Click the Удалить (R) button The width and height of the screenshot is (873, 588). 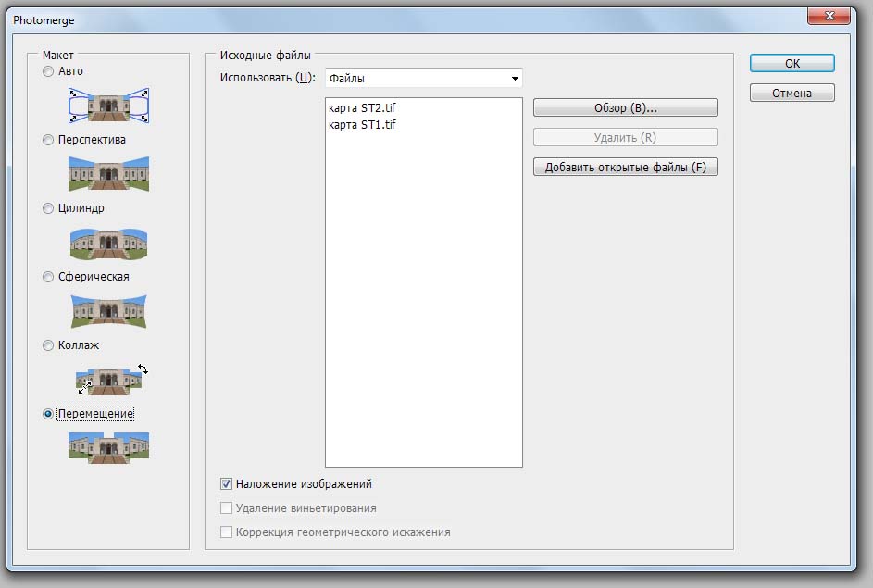point(625,138)
